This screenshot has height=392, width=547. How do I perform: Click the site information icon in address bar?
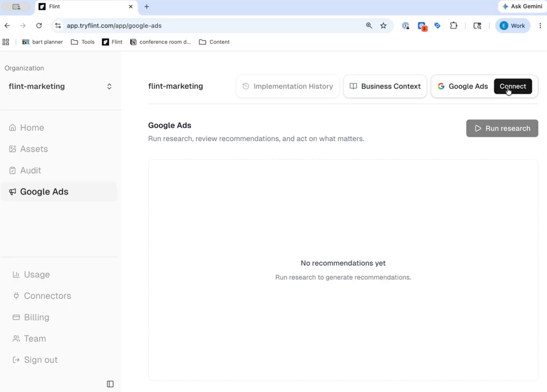(x=58, y=25)
